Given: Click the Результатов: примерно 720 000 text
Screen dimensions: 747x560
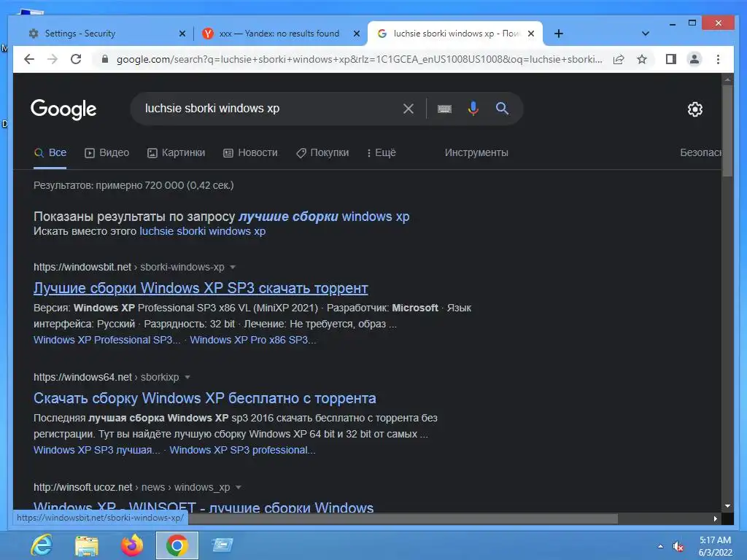Looking at the screenshot, I should click(133, 185).
